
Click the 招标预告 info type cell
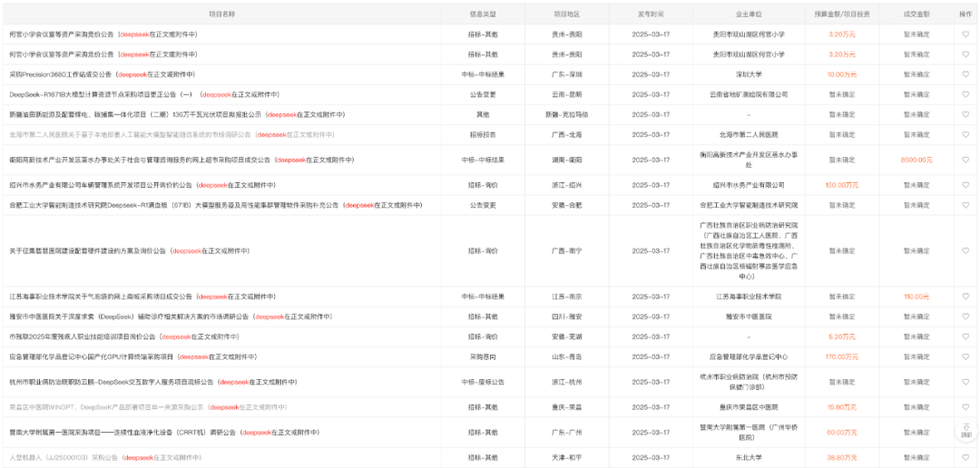click(x=483, y=135)
